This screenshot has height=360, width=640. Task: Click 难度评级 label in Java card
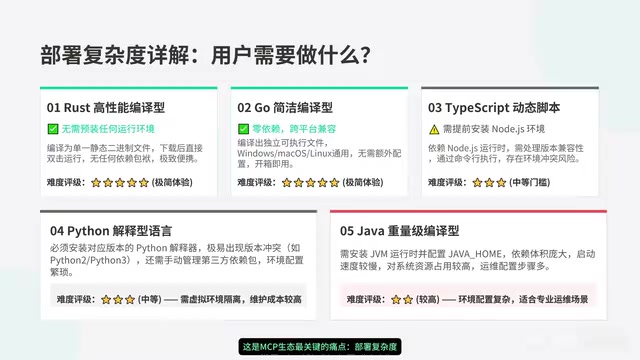tap(366, 300)
